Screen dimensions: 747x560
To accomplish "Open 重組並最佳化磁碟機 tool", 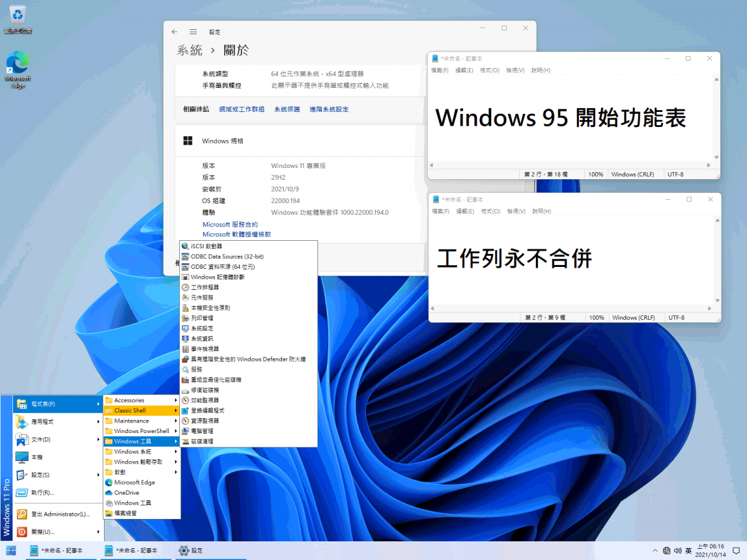I will (248, 380).
